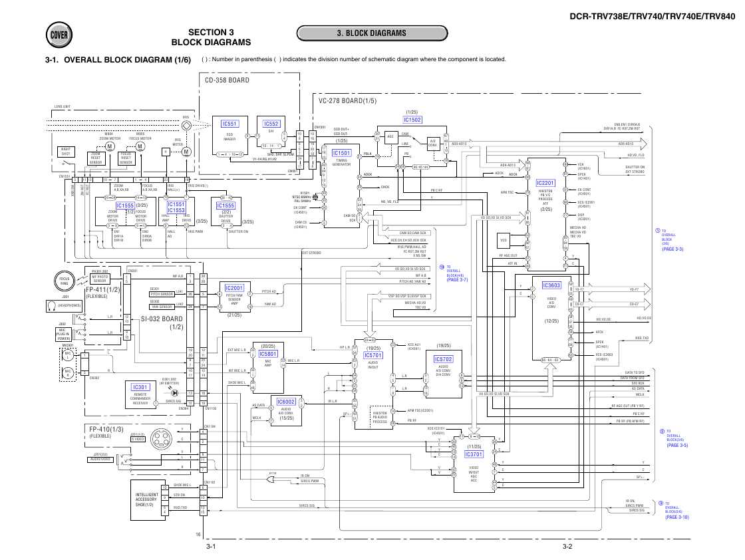Click the IRIS METER 'M' symbol
This screenshot has height=560, width=745.
[x=186, y=152]
